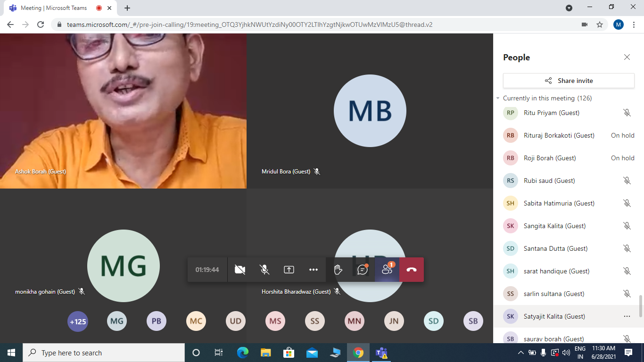644x362 pixels.
Task: Click the +125 overflow participants bubble
Action: point(78,321)
